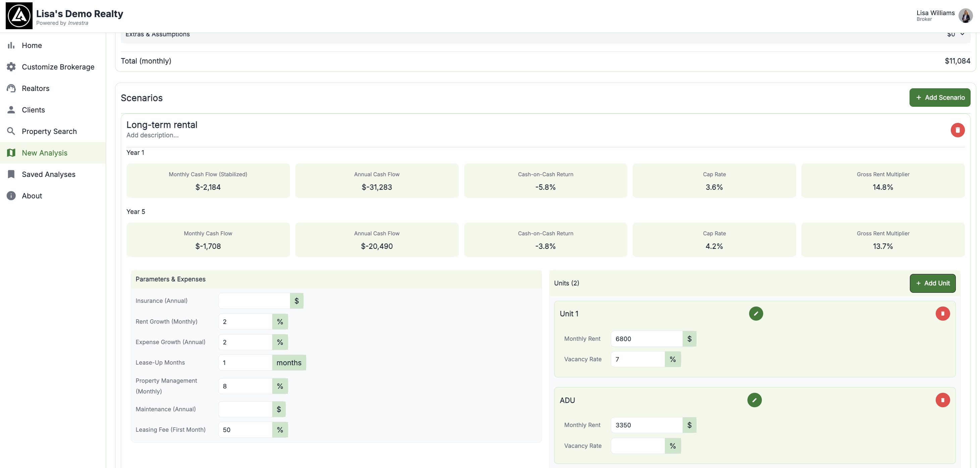This screenshot has width=980, height=468.
Task: Delete the Long-term rental scenario
Action: tap(957, 130)
